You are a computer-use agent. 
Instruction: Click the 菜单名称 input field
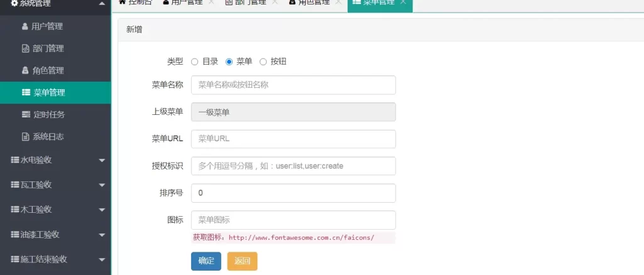point(293,85)
